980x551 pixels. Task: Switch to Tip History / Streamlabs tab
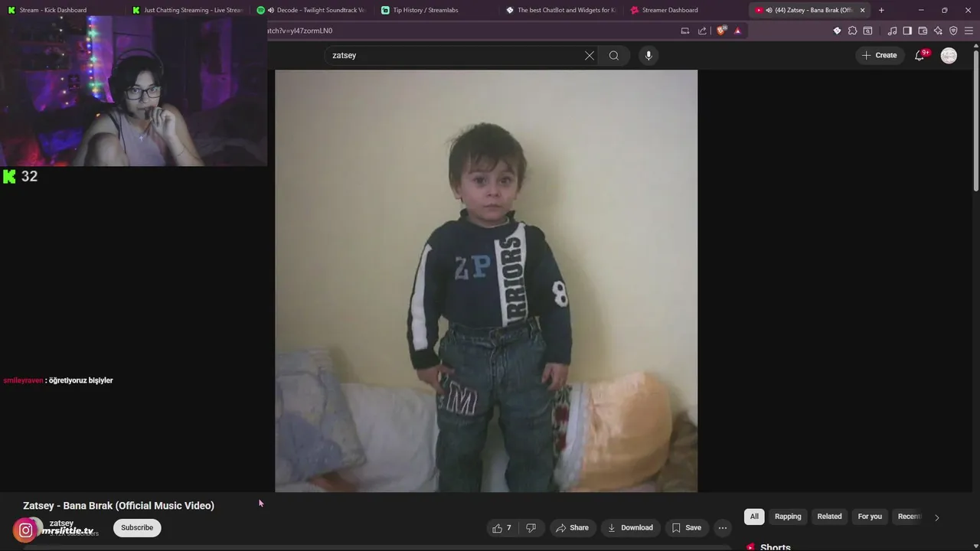pyautogui.click(x=436, y=10)
